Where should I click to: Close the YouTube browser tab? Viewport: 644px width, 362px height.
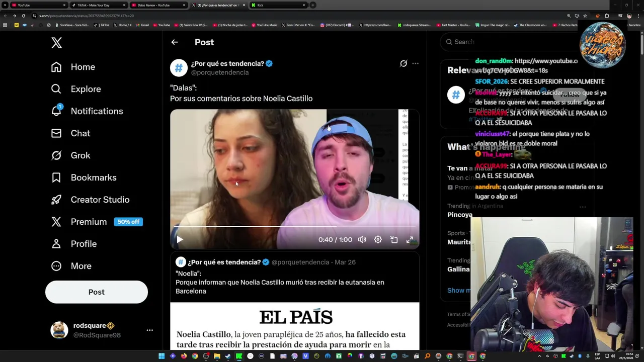[x=64, y=5]
